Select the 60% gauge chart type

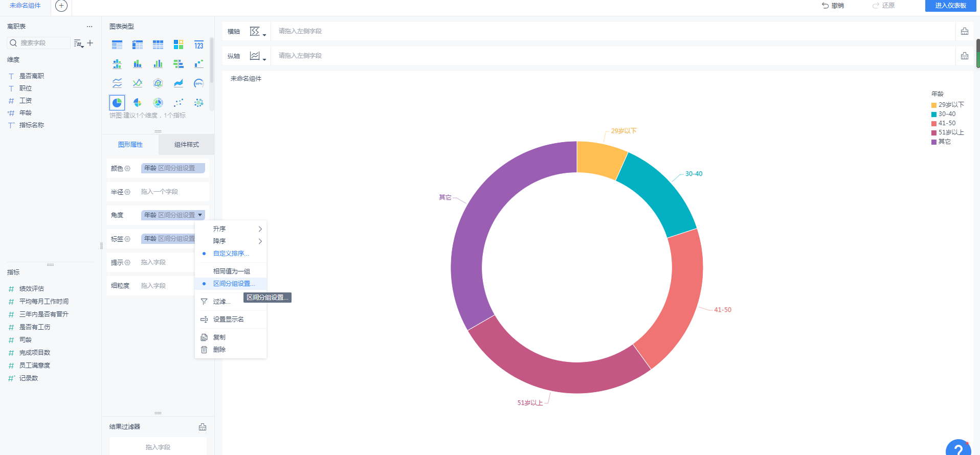[x=199, y=83]
